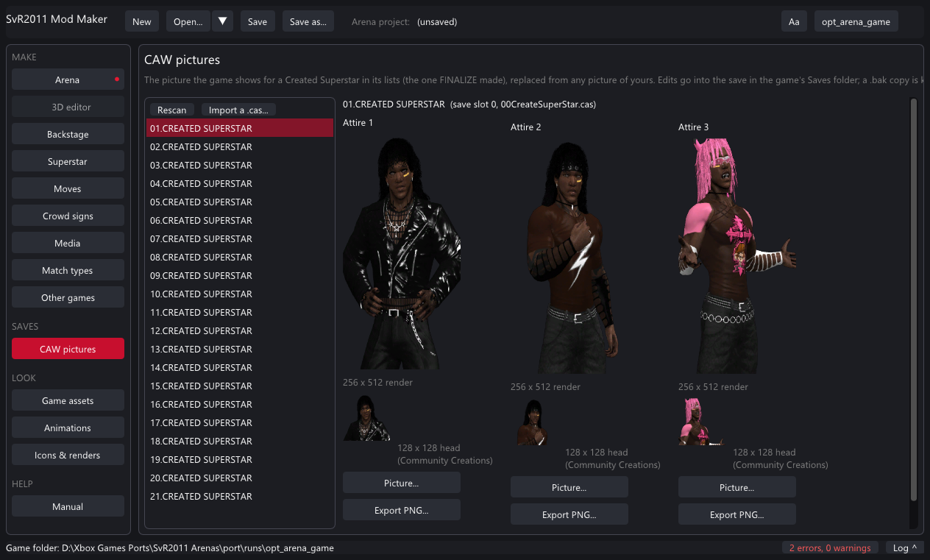Click the opt_arena_game button
Screen dimensions: 930x560
(x=856, y=21)
